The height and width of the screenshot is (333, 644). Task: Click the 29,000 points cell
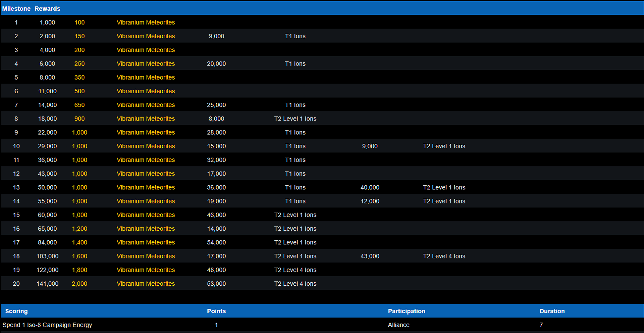click(47, 146)
